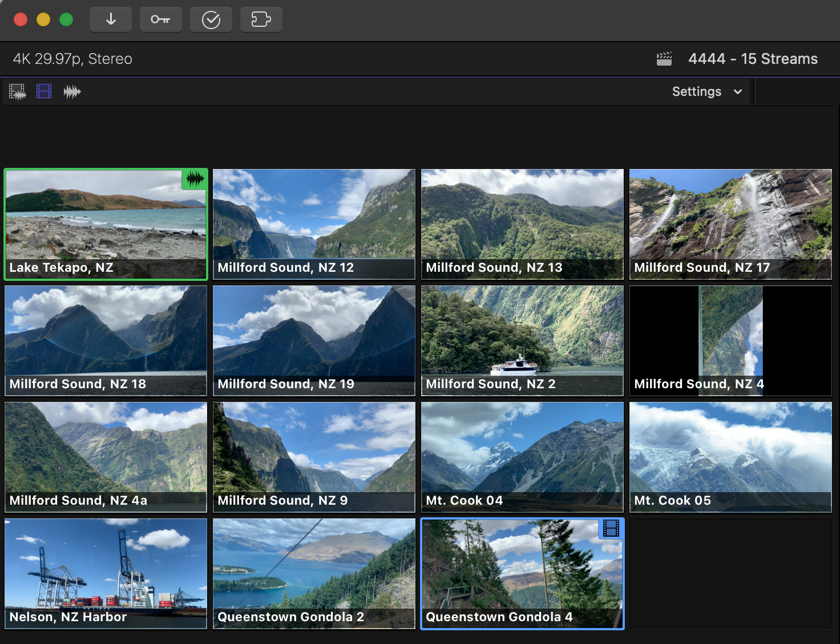Viewport: 840px width, 644px height.
Task: Open the keyword editor key button
Action: [160, 20]
